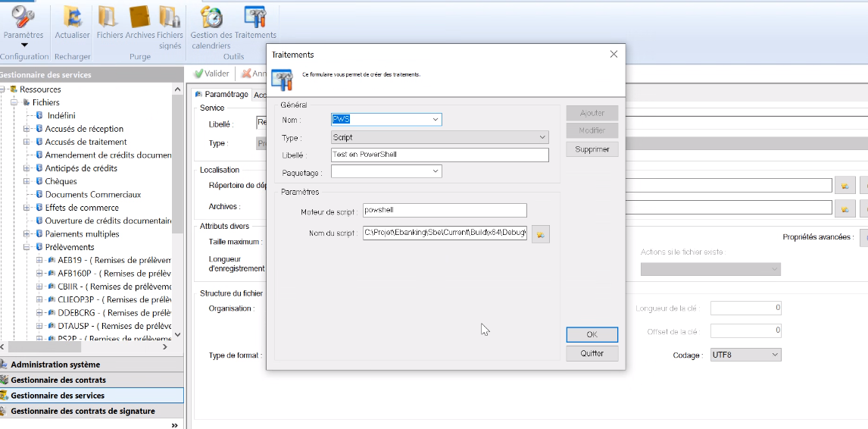Screen dimensions: 868x429
Task: Click the Quitter button
Action: [x=592, y=353]
